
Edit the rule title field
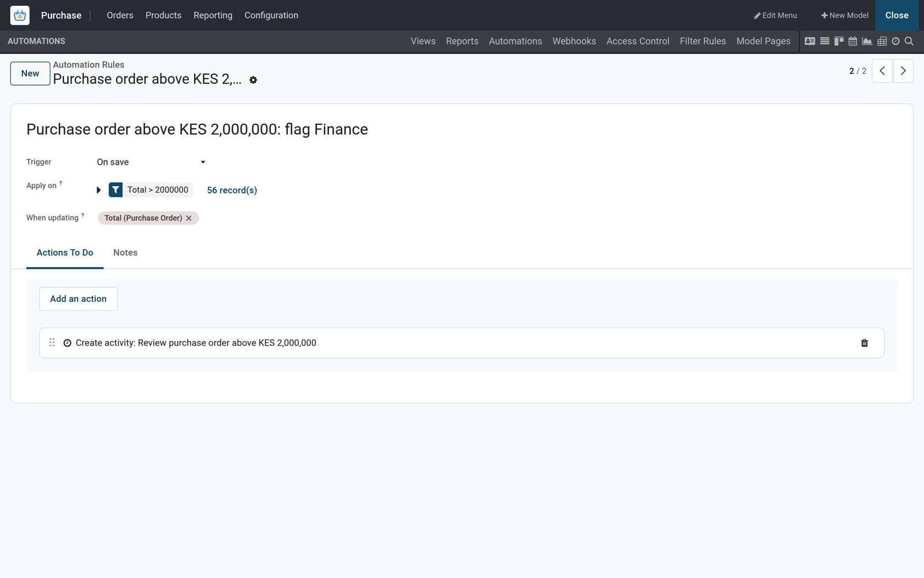click(461, 129)
